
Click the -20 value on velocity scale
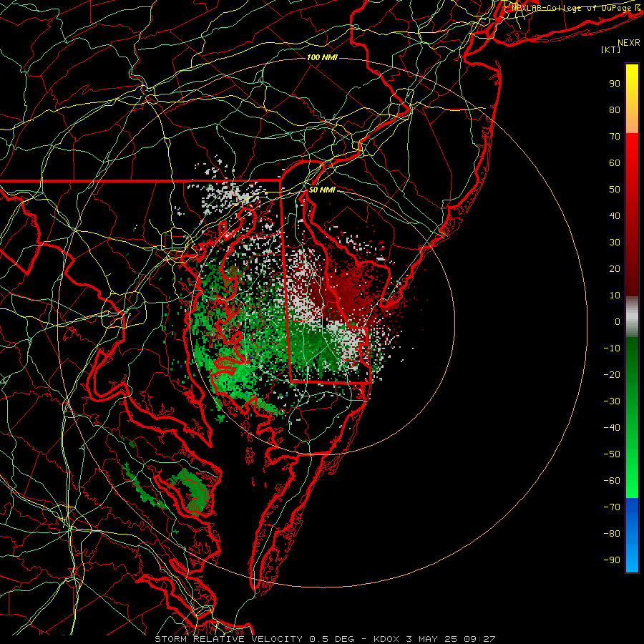(x=612, y=374)
